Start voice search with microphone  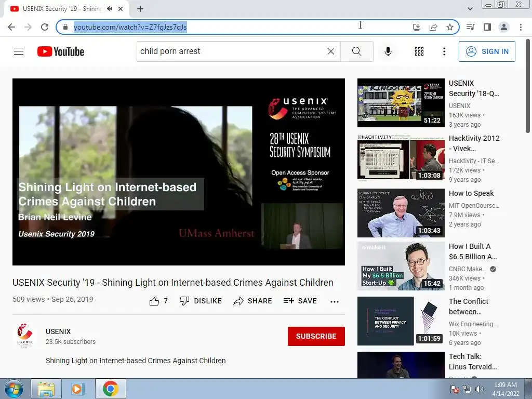pos(388,51)
